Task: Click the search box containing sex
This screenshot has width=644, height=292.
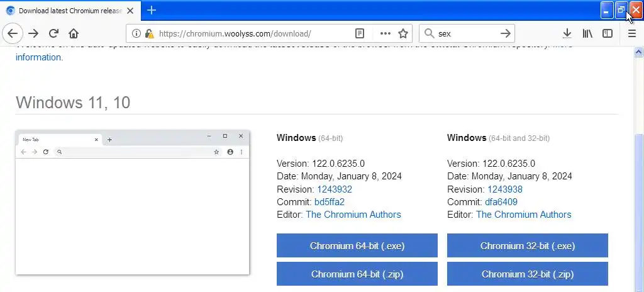Action: click(x=467, y=33)
